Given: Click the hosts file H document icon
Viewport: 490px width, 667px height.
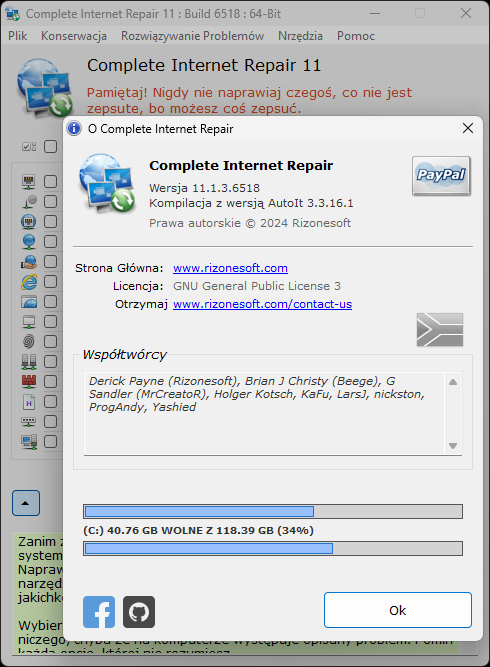Looking at the screenshot, I should tap(28, 402).
